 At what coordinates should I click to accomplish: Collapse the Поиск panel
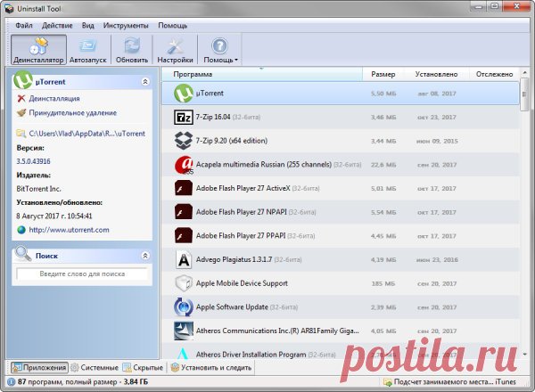145,256
